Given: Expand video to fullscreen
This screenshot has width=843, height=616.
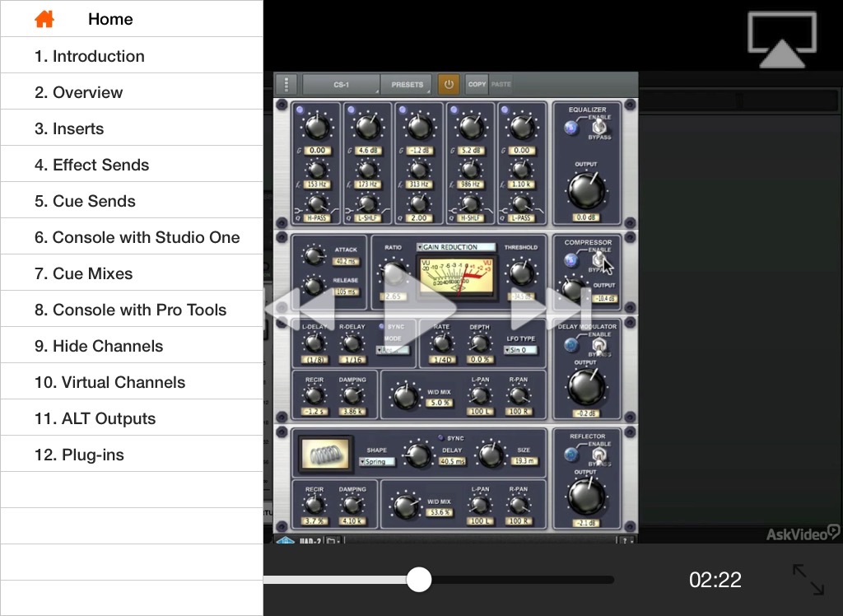Looking at the screenshot, I should coord(808,579).
